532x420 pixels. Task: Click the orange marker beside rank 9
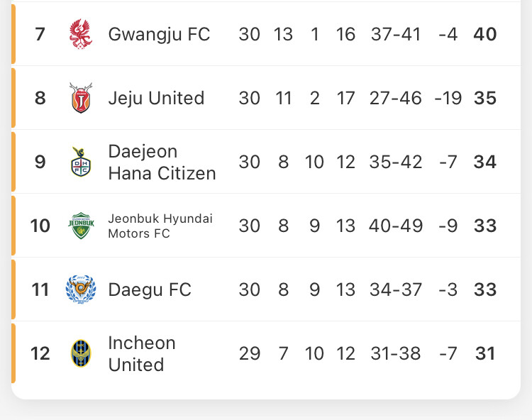tap(13, 162)
